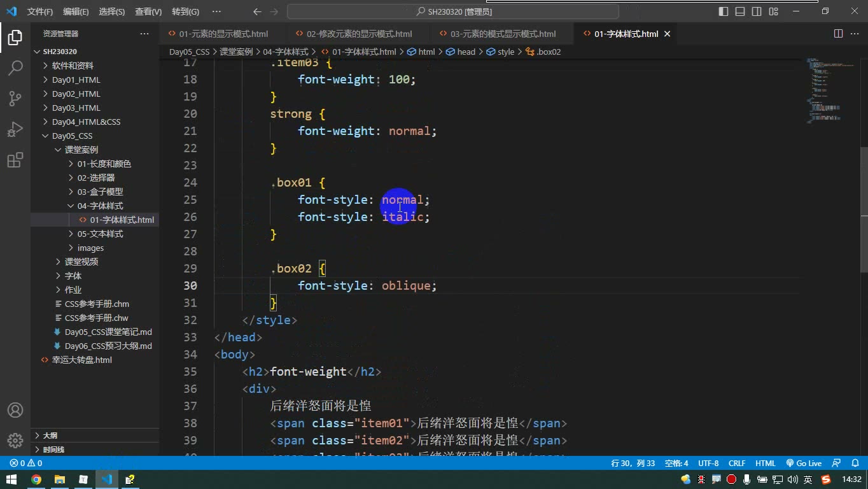
Task: Expand the 时间线 timeline section
Action: (95, 450)
